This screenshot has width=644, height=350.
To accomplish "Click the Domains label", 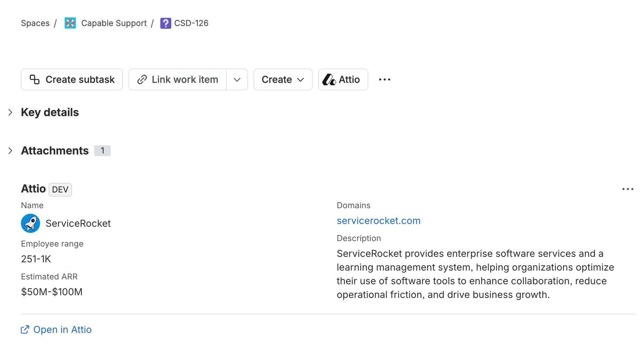I will pos(354,205).
